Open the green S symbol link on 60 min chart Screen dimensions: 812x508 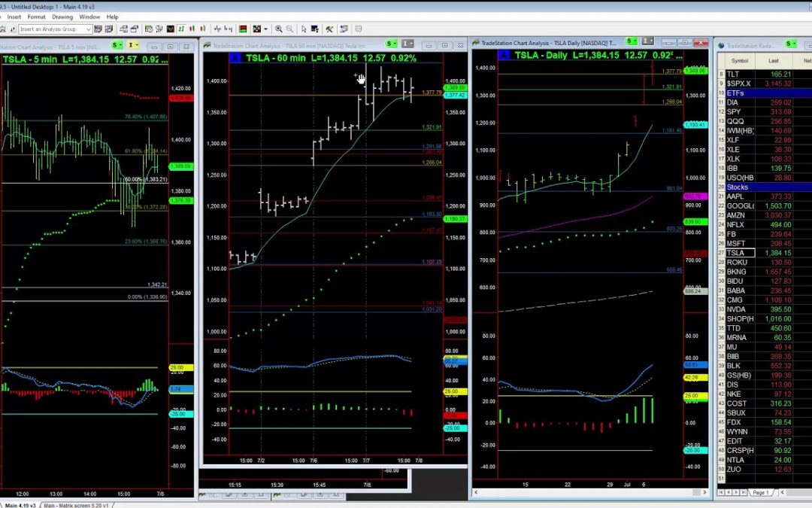point(392,44)
